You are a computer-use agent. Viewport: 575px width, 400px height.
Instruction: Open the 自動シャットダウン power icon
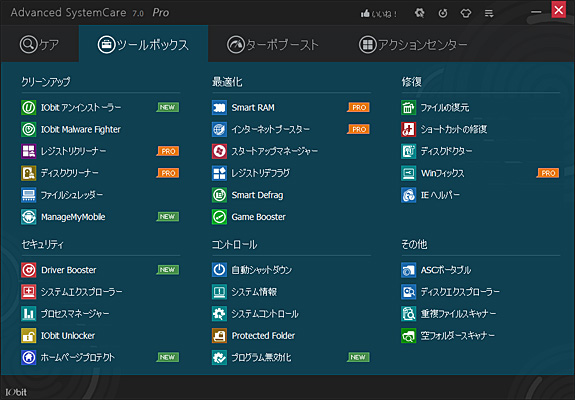tap(219, 270)
